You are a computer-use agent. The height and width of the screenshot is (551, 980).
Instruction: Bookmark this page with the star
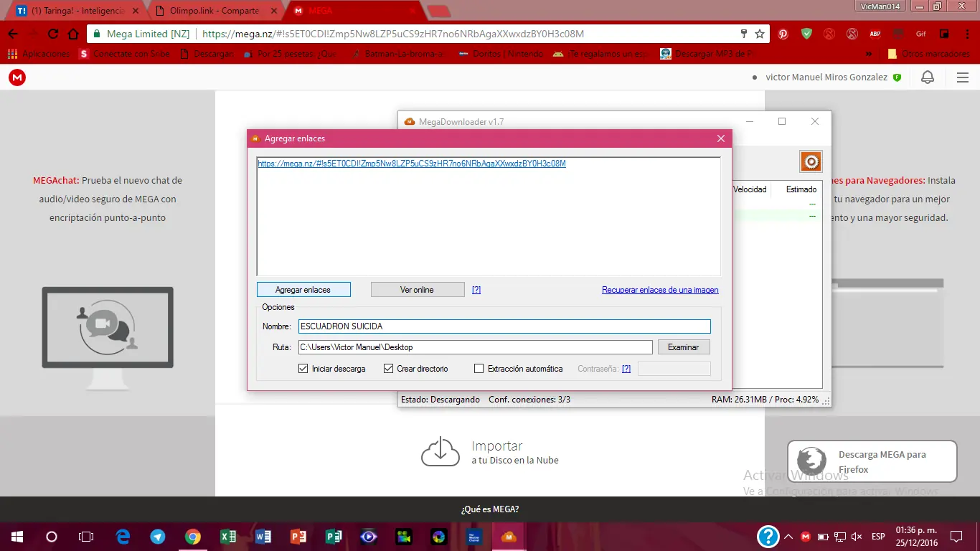pos(760,34)
